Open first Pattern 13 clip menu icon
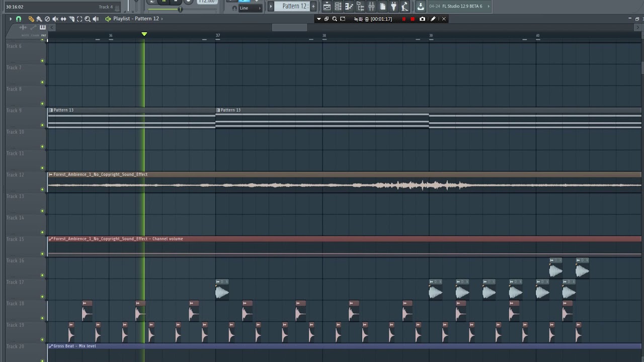Viewport: 644px width, 362px height. point(51,110)
